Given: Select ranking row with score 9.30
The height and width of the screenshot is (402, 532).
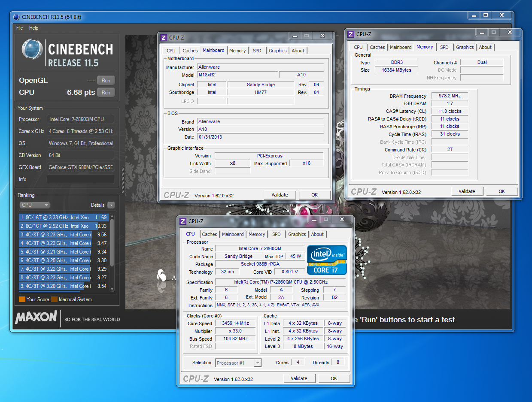Looking at the screenshot, I should coord(64,260).
